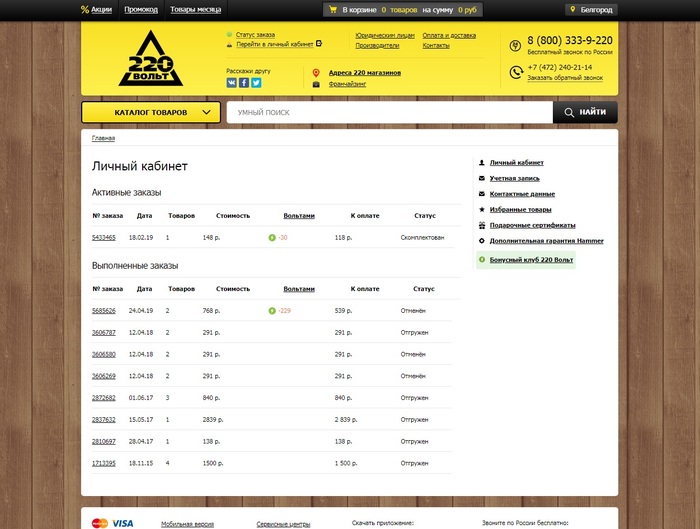Screen dimensions: 700x529
Task: Open the Белгород city selector
Action: point(593,10)
